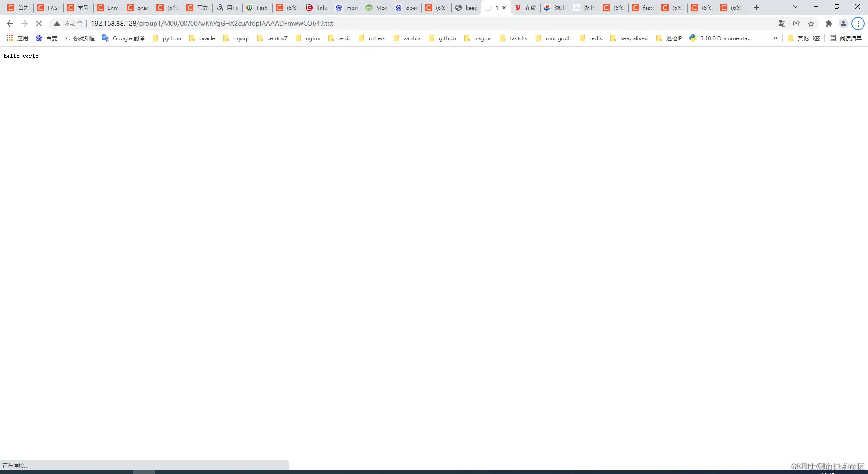
Task: Click the forward navigation arrow
Action: (x=24, y=24)
